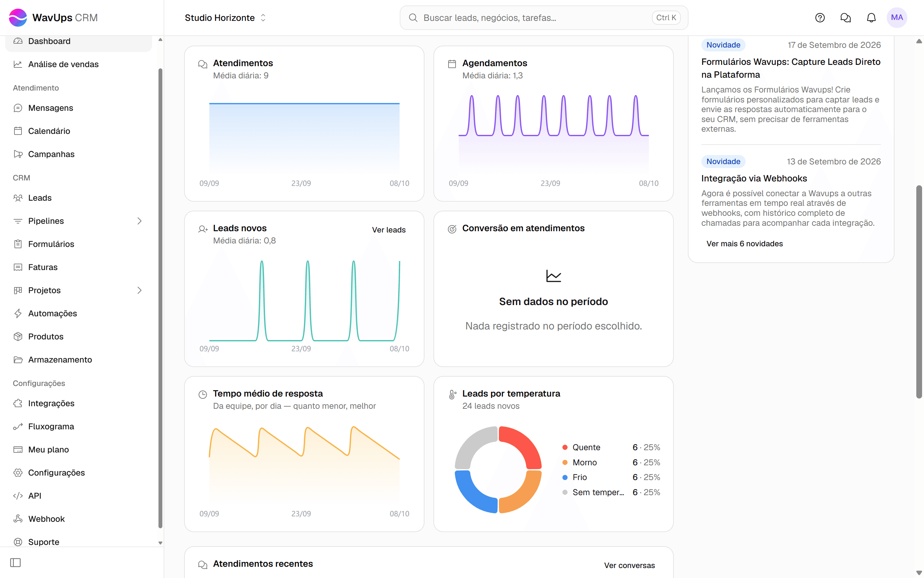
Task: Click the Configurações gear icon
Action: (x=18, y=473)
